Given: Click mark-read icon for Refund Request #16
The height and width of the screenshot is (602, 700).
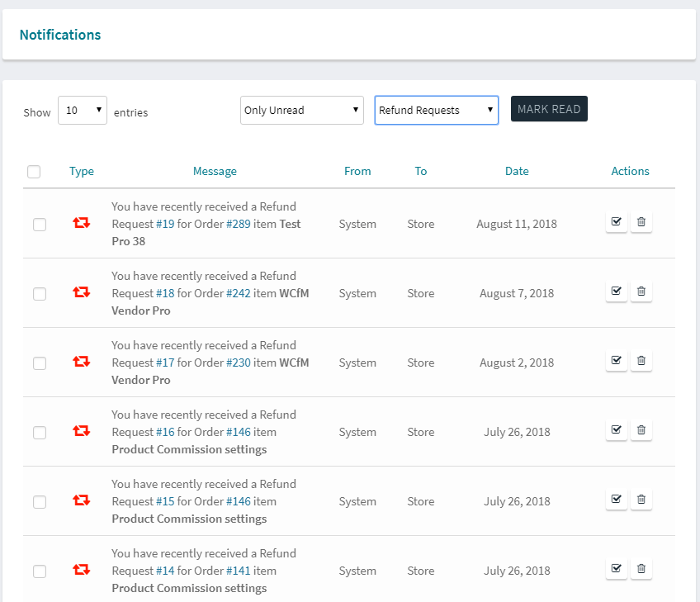Looking at the screenshot, I should point(616,430).
